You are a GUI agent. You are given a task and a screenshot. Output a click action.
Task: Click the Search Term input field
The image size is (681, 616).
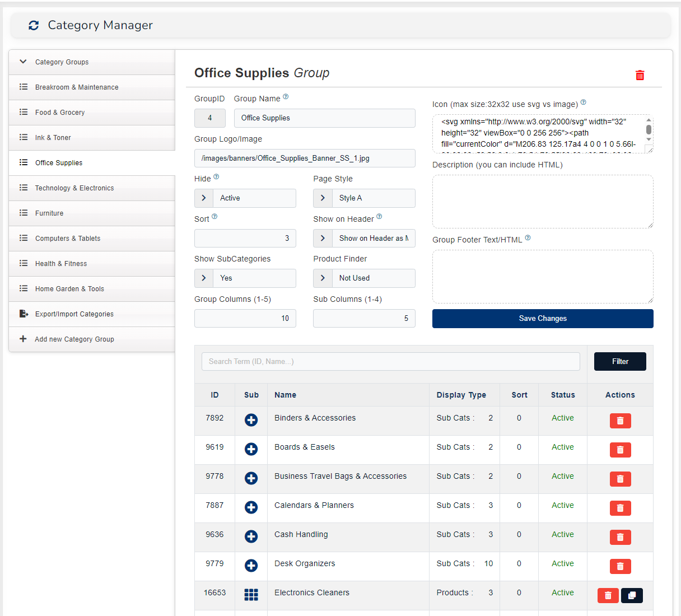click(x=390, y=362)
